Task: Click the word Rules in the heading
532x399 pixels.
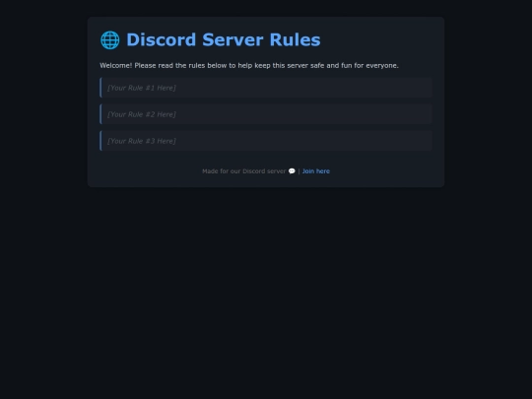Action: coord(295,39)
